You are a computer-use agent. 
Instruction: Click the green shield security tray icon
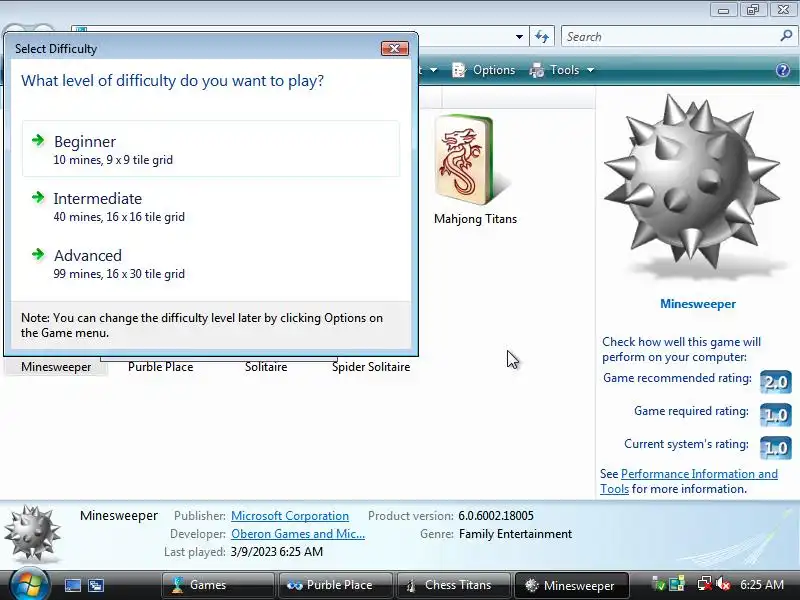point(659,584)
